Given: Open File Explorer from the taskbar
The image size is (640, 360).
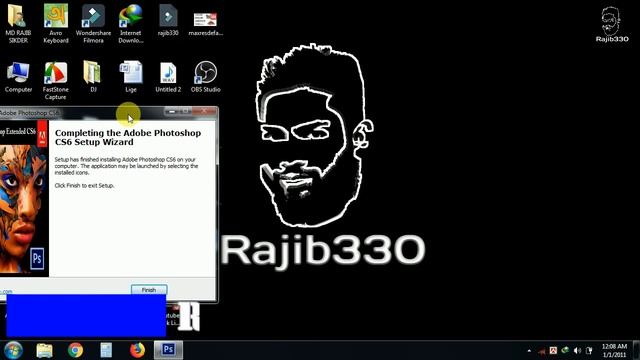Looking at the screenshot, I should (x=44, y=350).
